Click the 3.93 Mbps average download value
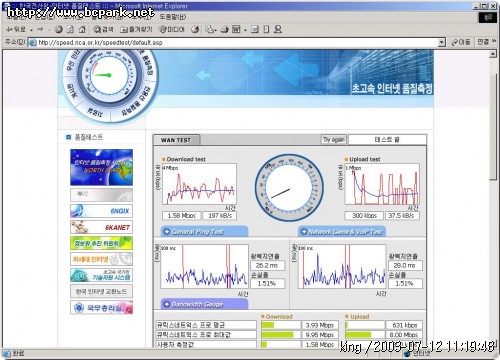 pos(320,325)
